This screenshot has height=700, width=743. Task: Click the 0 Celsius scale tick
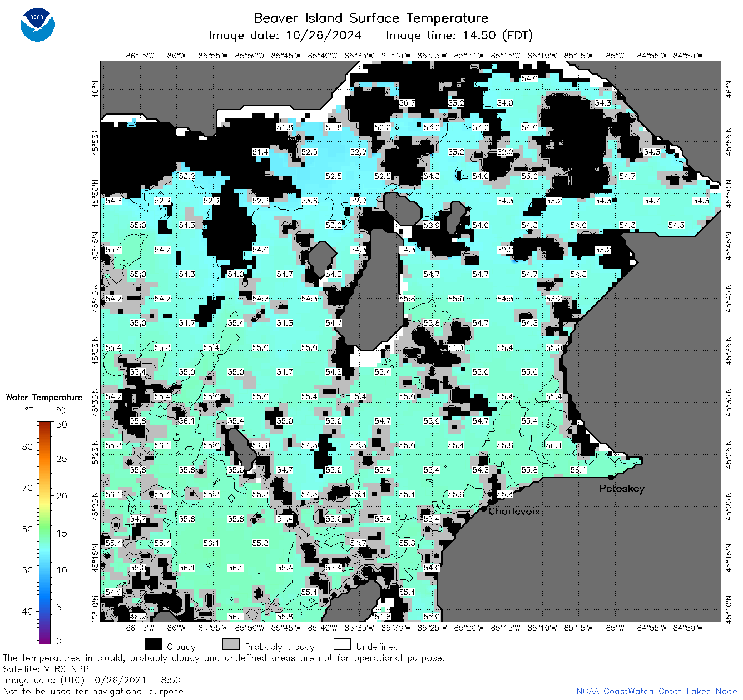pos(59,641)
